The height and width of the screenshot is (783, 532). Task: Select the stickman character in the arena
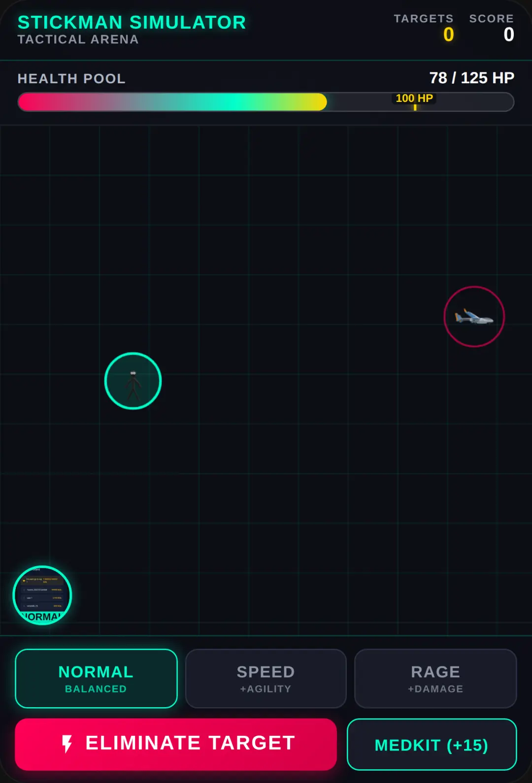click(x=133, y=381)
